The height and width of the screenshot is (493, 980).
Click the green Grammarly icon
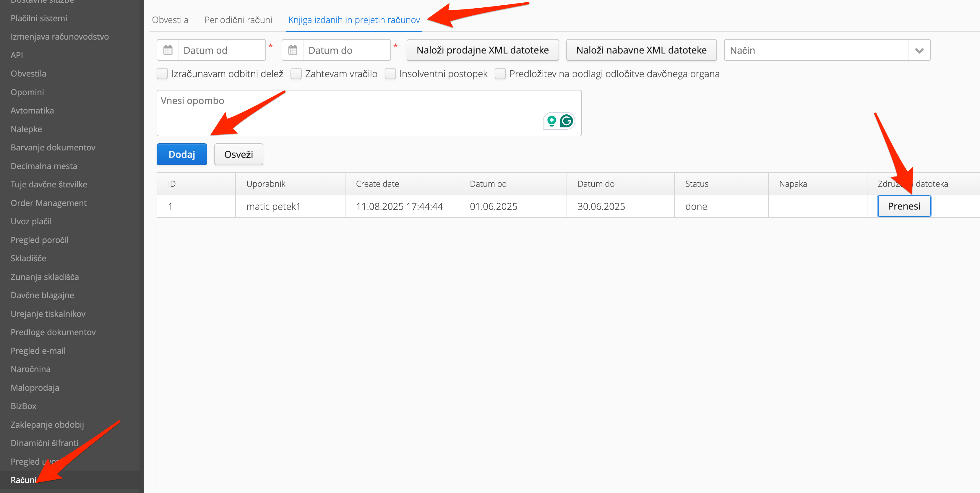click(x=567, y=121)
